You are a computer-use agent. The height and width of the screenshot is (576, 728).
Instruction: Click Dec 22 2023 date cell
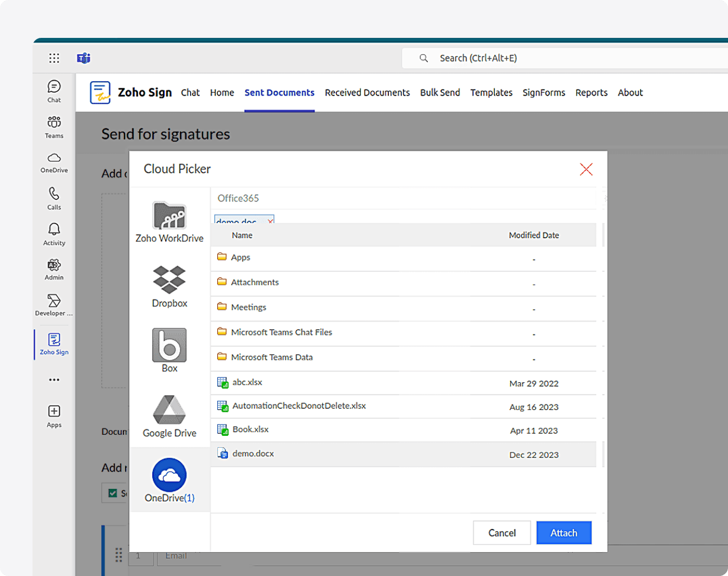coord(534,455)
